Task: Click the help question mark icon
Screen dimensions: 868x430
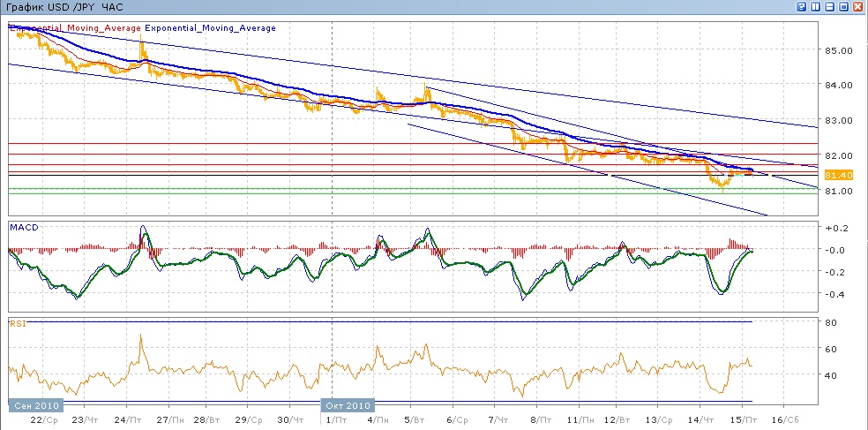Action: pos(802,7)
